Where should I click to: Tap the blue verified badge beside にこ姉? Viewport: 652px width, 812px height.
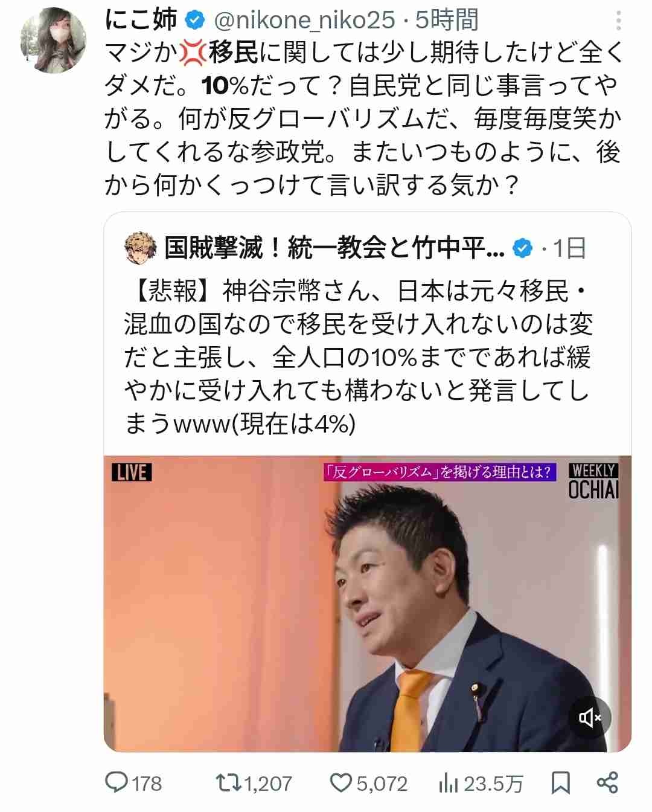(194, 21)
